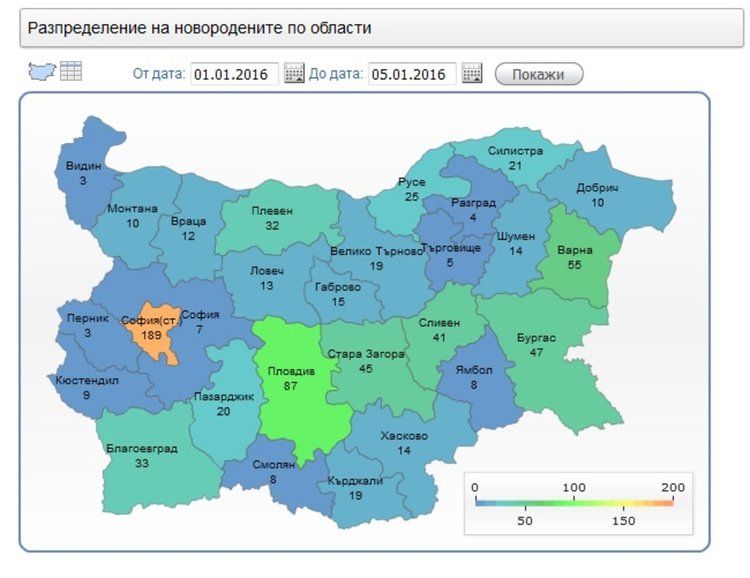Click the color legend gradient bar
Viewport: 750px width, 578px height.
coord(574,504)
